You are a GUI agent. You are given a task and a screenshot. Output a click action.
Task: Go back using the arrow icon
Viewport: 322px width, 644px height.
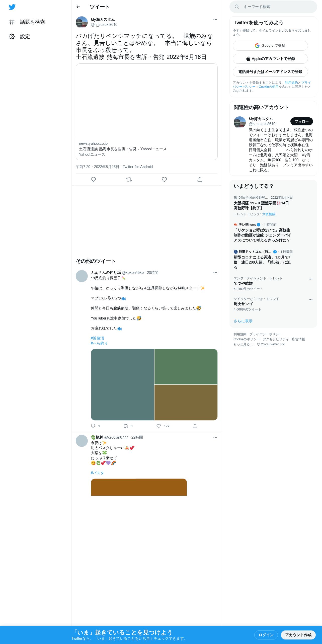[78, 7]
